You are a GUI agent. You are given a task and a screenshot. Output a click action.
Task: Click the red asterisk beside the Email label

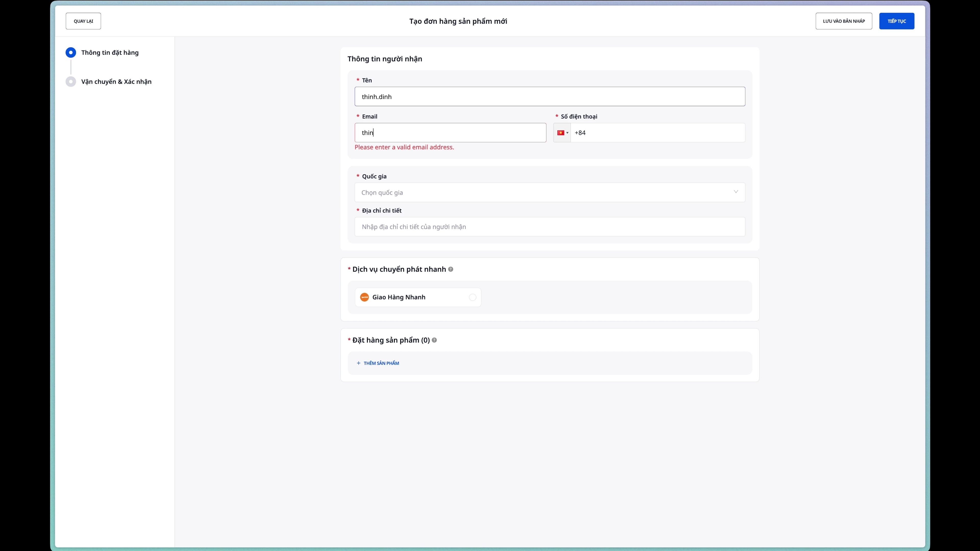tap(358, 116)
